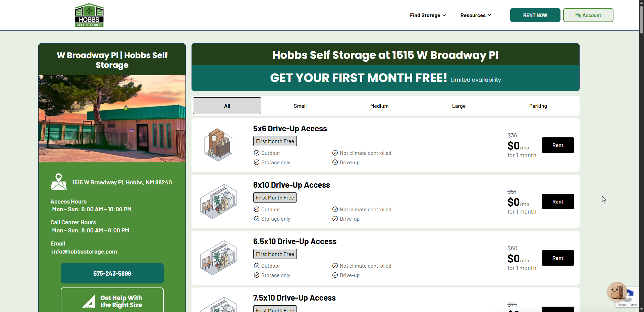Click Storage only checkmark in 6.5x10 listing
The height and width of the screenshot is (312, 644).
[257, 275]
